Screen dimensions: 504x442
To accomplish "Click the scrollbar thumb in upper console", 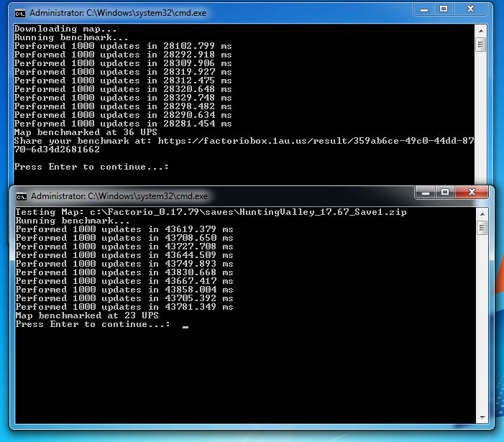I will [481, 45].
